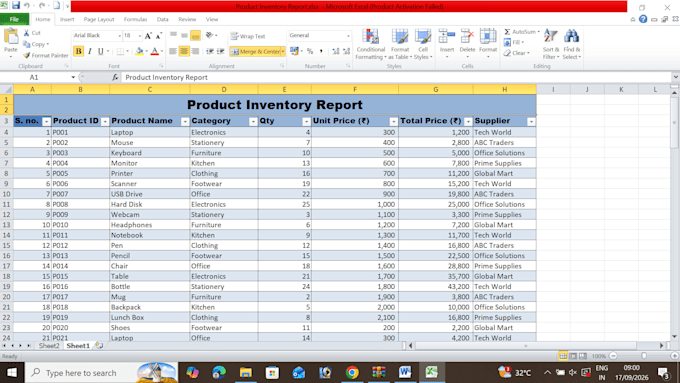This screenshot has width=680, height=383.
Task: Apply the Font Color red A swatch
Action: (x=154, y=52)
